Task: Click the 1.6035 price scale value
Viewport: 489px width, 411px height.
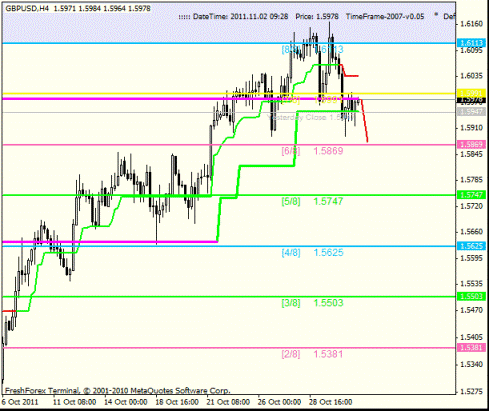Action: pos(471,76)
